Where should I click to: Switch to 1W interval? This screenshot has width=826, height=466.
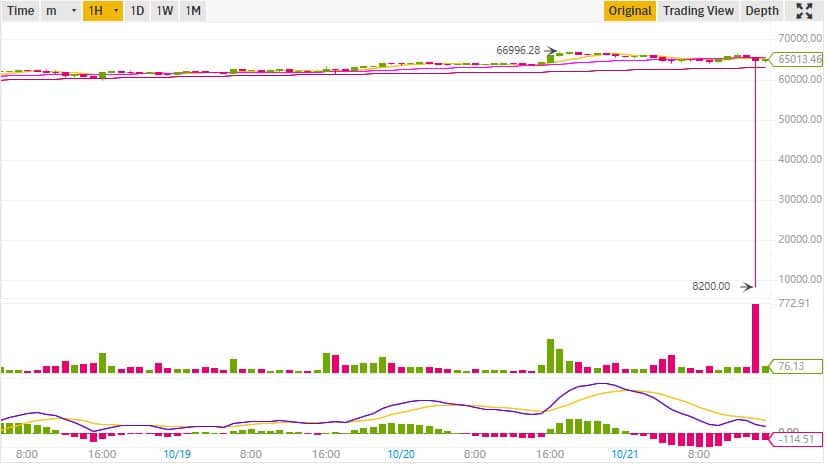coord(165,11)
